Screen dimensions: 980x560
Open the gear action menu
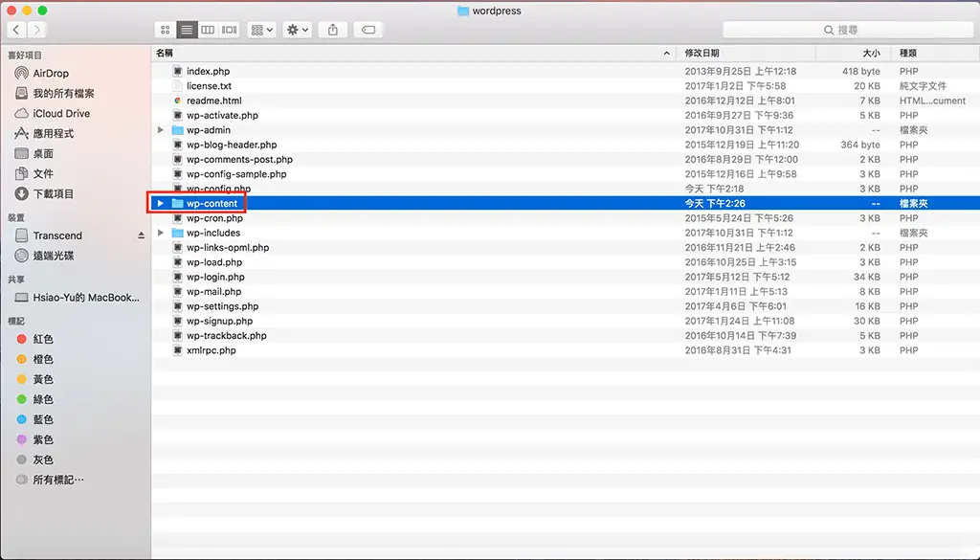(297, 30)
